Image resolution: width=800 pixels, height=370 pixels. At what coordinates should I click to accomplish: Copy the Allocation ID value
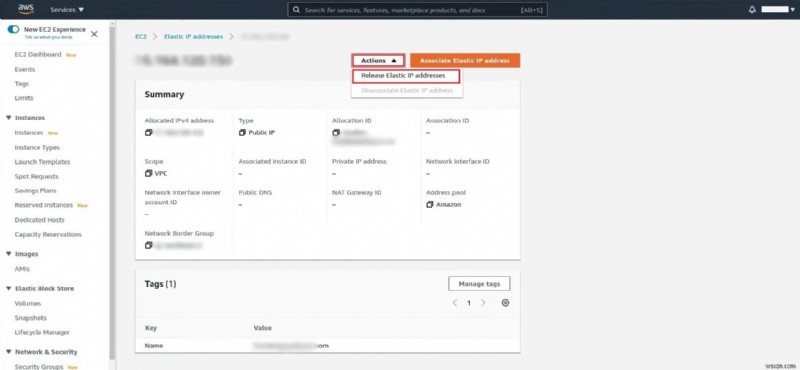(336, 133)
